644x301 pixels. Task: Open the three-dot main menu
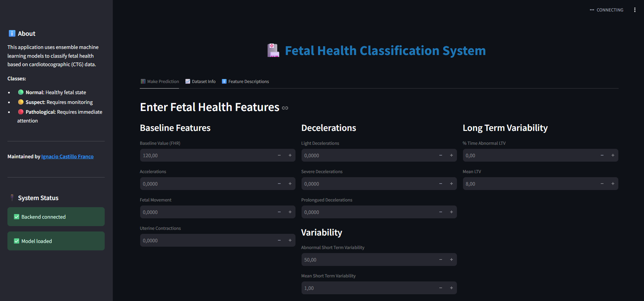click(x=635, y=10)
